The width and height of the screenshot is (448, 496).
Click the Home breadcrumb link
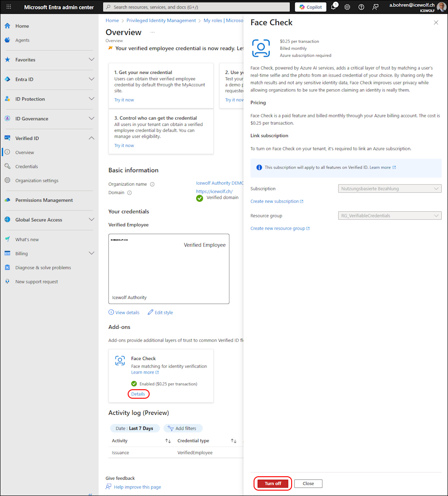(112, 21)
